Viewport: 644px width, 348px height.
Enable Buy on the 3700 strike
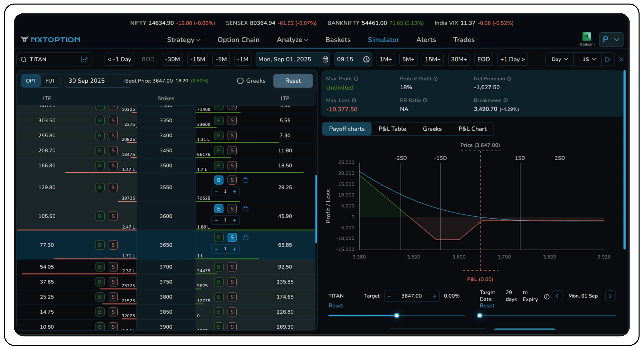pyautogui.click(x=219, y=267)
